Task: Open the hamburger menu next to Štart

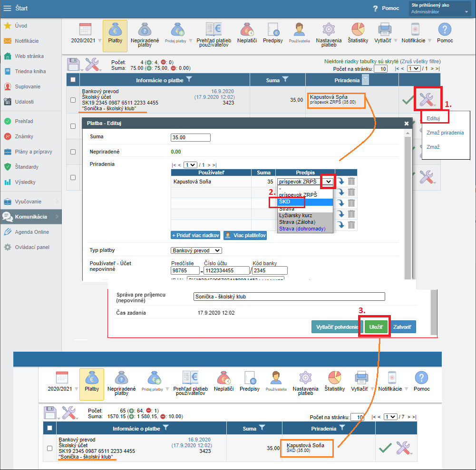Action: (x=7, y=8)
